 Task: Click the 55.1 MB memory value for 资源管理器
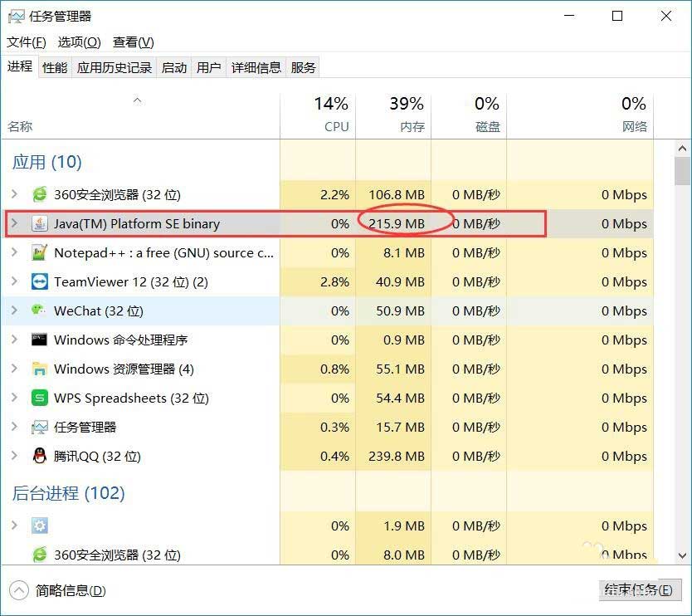tap(400, 369)
